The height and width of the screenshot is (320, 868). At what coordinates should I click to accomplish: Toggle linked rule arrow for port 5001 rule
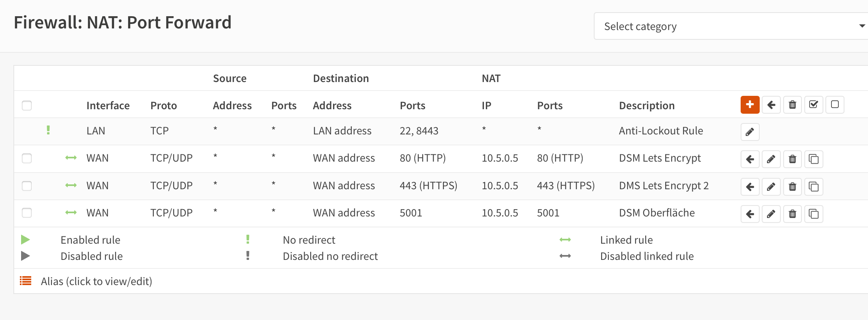pyautogui.click(x=71, y=213)
